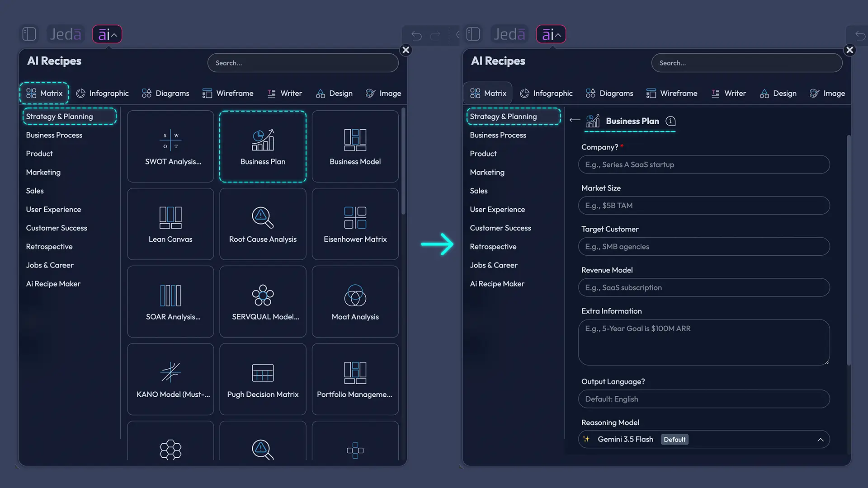This screenshot has width=868, height=488.
Task: Expand the Reasoning Model Gemini dropdown
Action: point(704,439)
